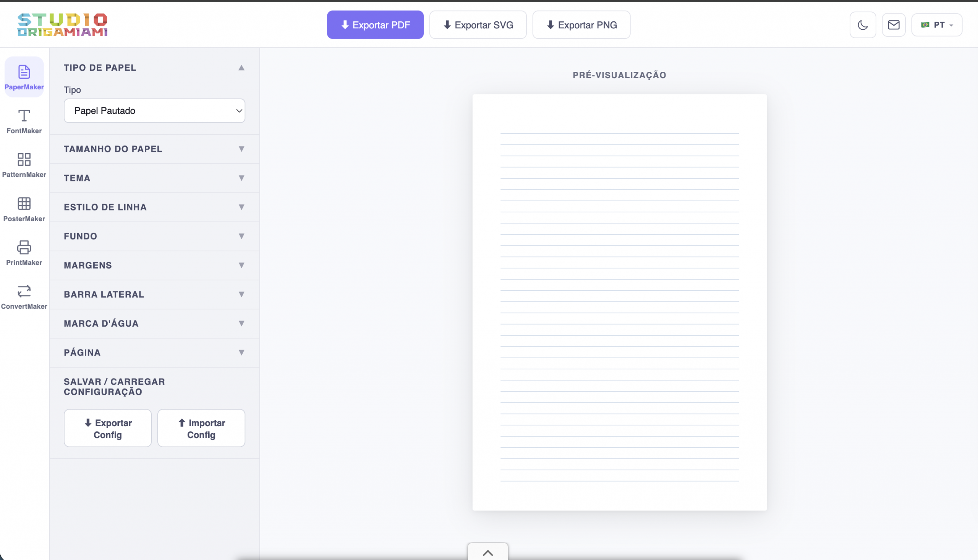
Task: Click the Importar Config button
Action: tap(201, 428)
